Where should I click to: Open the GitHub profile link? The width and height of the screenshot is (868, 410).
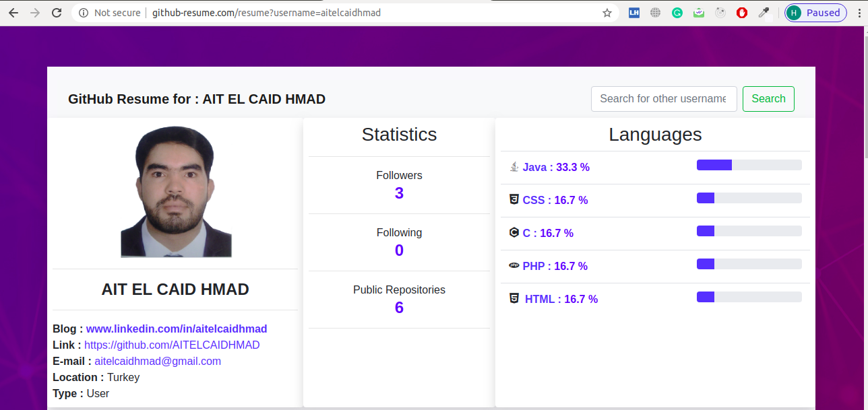[172, 345]
